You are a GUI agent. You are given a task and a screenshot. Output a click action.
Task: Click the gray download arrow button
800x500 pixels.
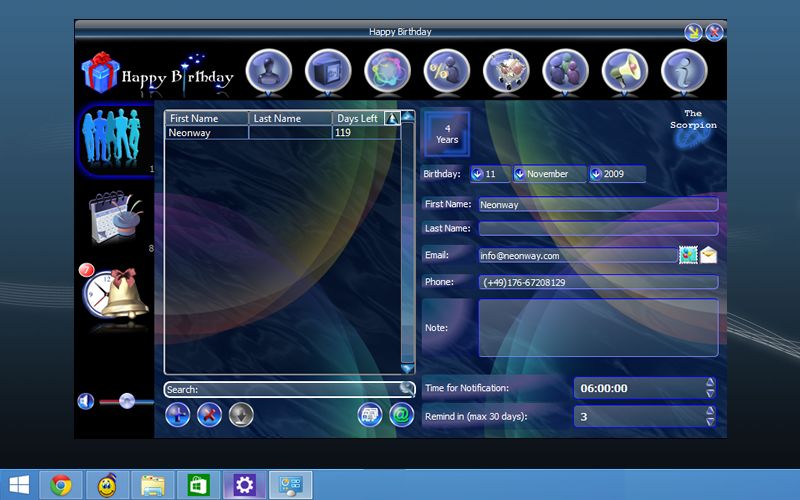[241, 414]
